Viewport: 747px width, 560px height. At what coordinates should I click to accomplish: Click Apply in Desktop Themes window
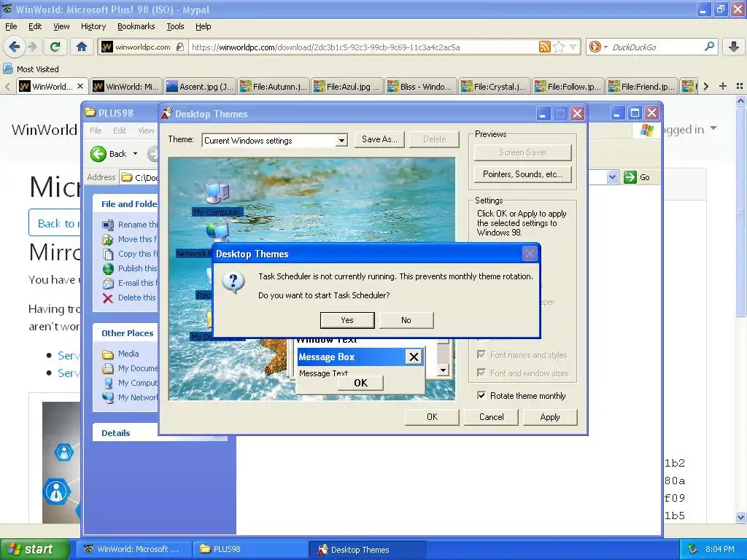(550, 417)
